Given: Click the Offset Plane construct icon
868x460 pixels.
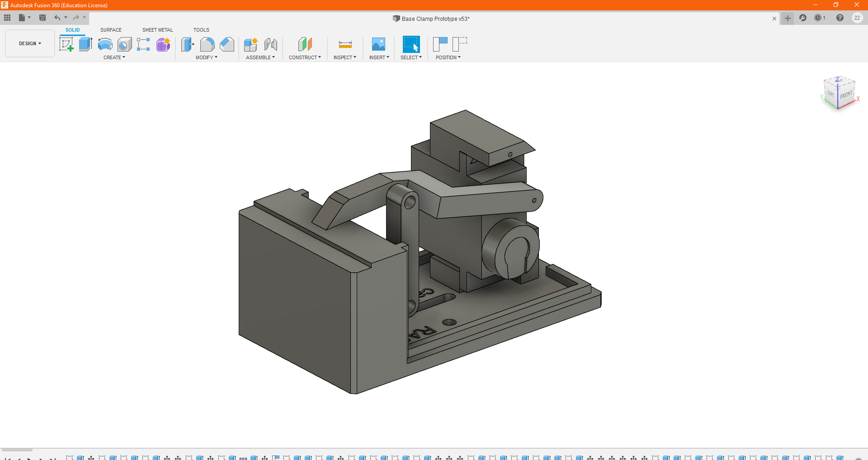Looking at the screenshot, I should pos(305,44).
